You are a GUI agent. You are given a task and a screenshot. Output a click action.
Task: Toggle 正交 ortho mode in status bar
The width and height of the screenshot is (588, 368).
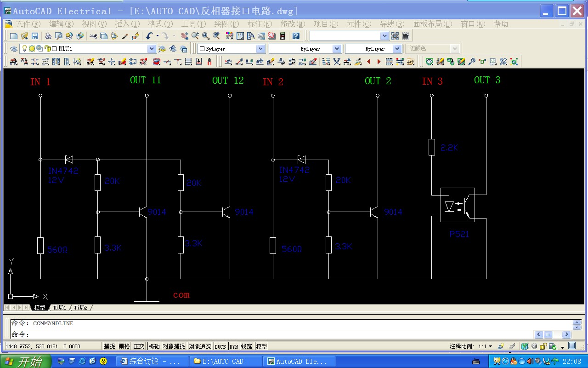pyautogui.click(x=139, y=346)
